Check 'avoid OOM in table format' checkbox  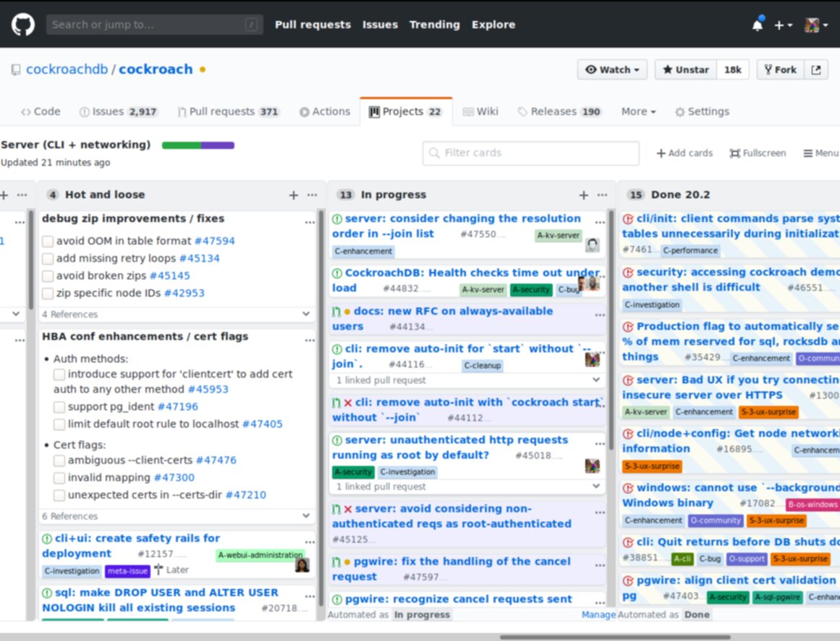[x=48, y=242]
